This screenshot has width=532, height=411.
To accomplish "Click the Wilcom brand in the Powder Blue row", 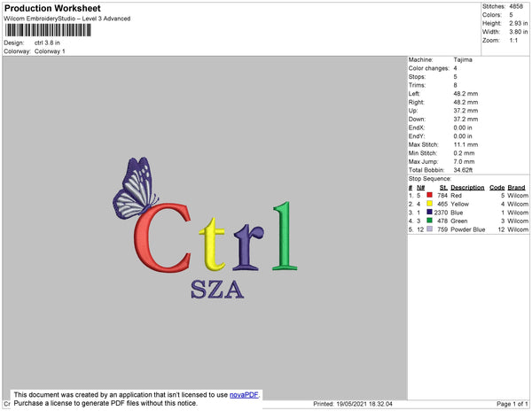I will (518, 229).
